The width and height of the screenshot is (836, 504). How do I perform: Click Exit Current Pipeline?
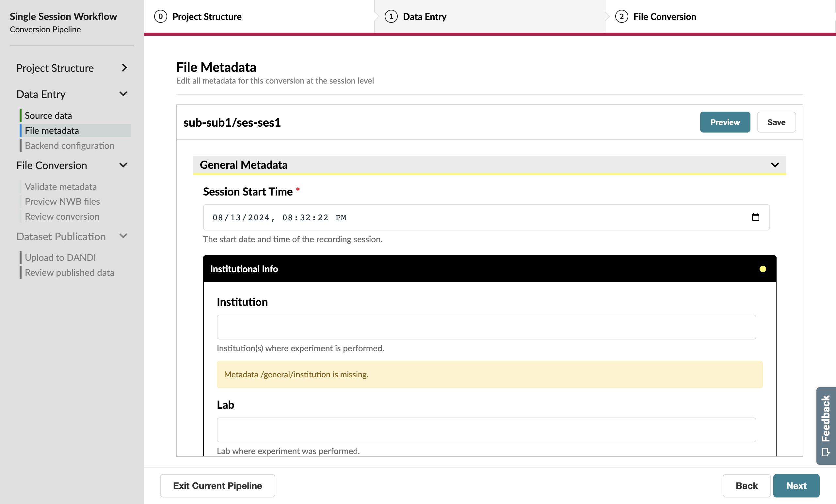click(x=217, y=485)
